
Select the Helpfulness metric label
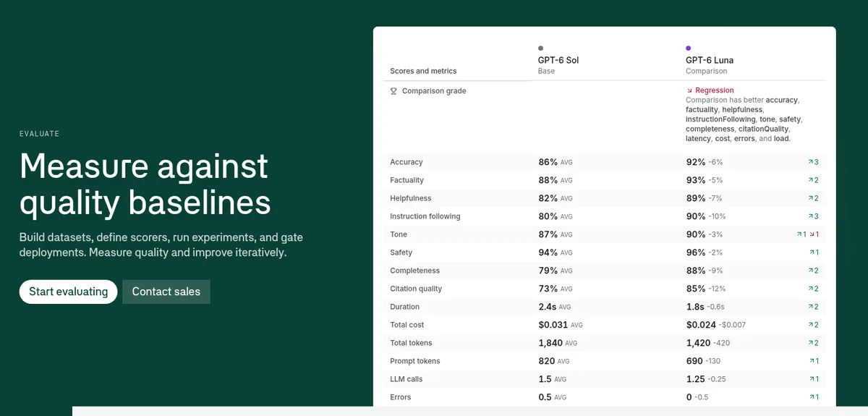coord(411,198)
